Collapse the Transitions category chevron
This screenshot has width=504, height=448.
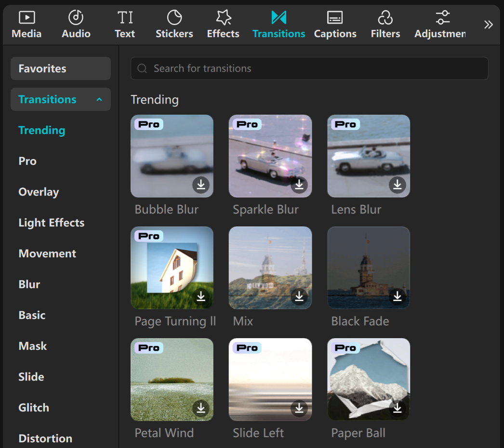click(x=99, y=100)
